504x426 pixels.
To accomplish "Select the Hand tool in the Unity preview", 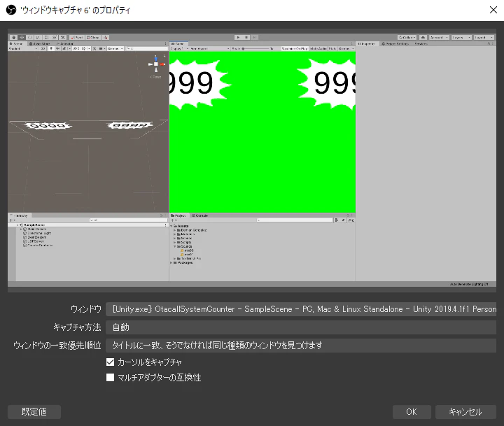I will (13, 37).
